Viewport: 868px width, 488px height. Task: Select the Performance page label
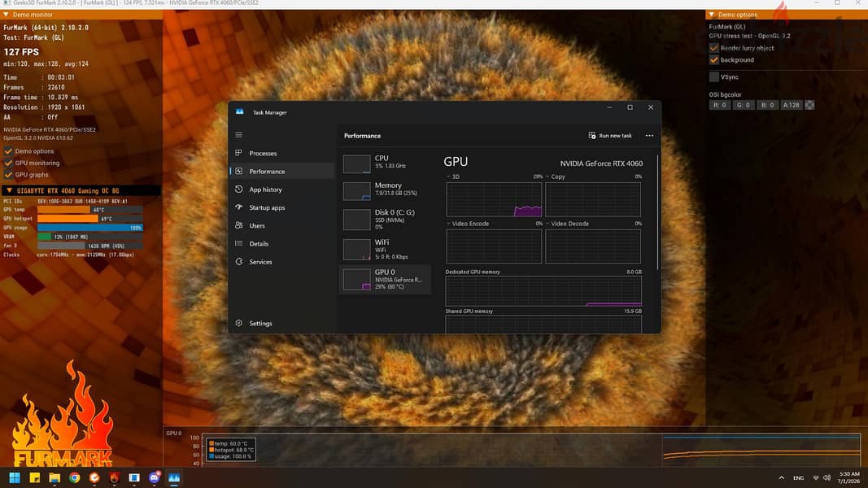267,172
